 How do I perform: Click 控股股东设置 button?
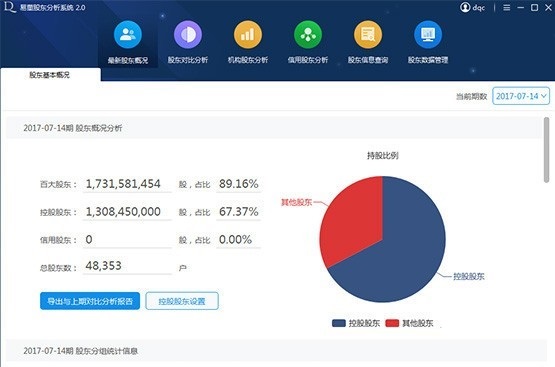[182, 301]
